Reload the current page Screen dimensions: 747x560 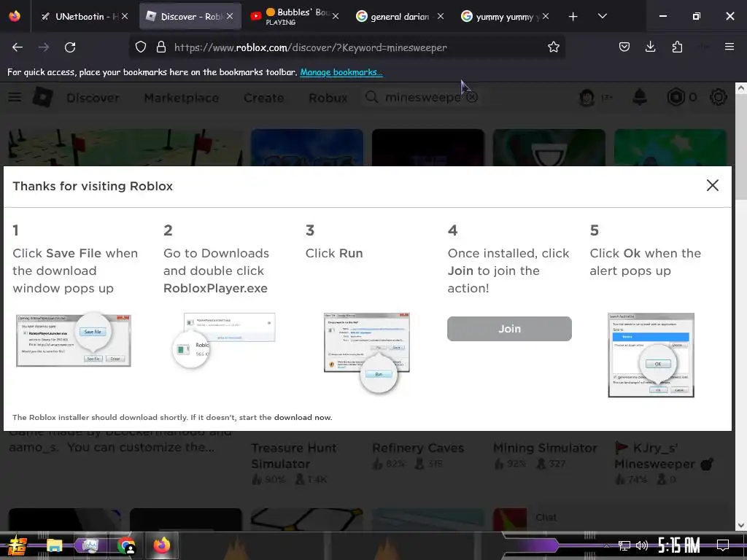point(70,47)
